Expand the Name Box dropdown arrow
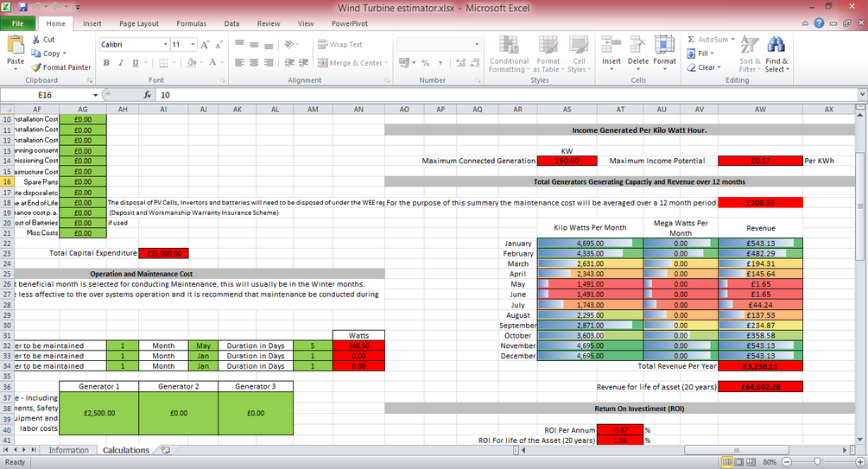 point(95,95)
